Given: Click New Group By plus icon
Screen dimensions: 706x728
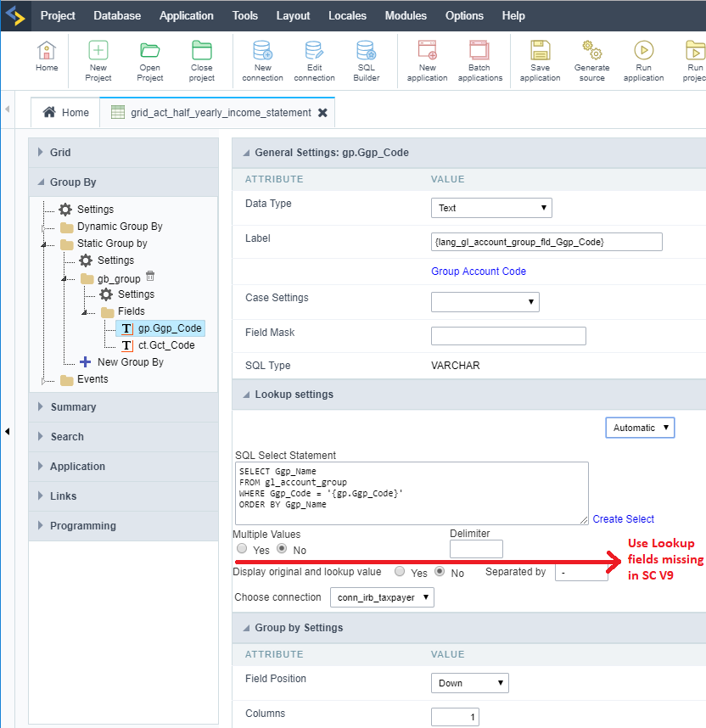Looking at the screenshot, I should pos(85,361).
